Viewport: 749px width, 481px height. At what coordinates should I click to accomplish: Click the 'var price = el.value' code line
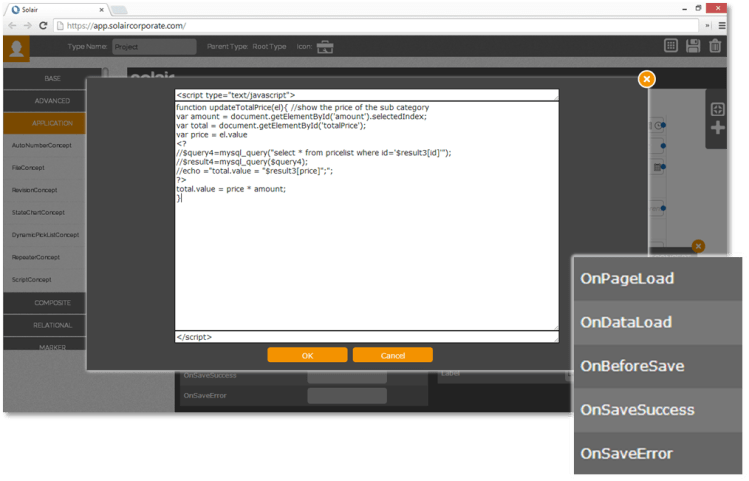click(x=212, y=135)
